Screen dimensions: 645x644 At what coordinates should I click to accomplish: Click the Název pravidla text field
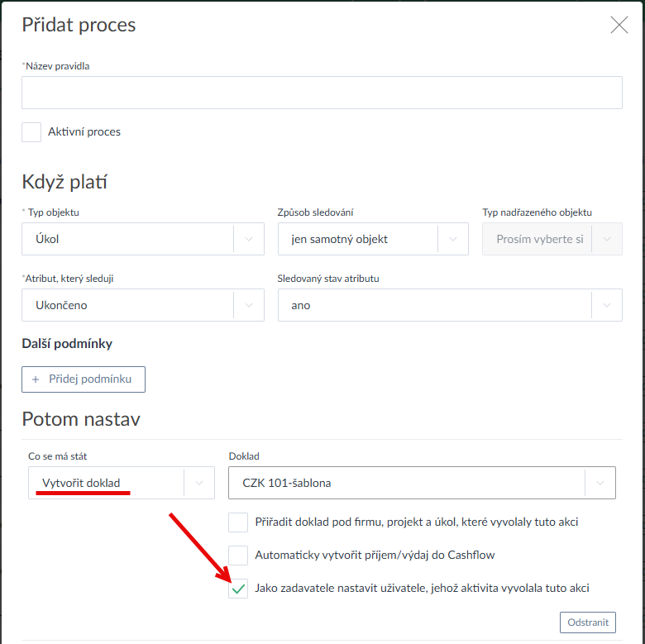coord(322,93)
